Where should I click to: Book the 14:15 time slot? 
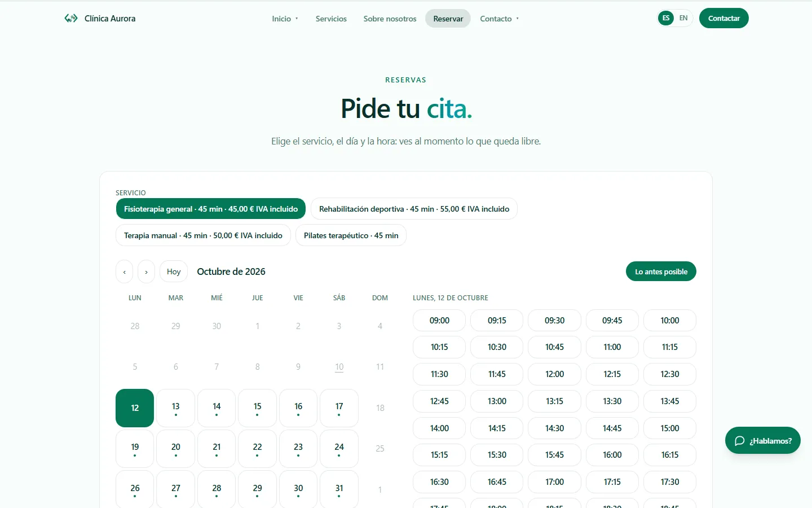(497, 428)
